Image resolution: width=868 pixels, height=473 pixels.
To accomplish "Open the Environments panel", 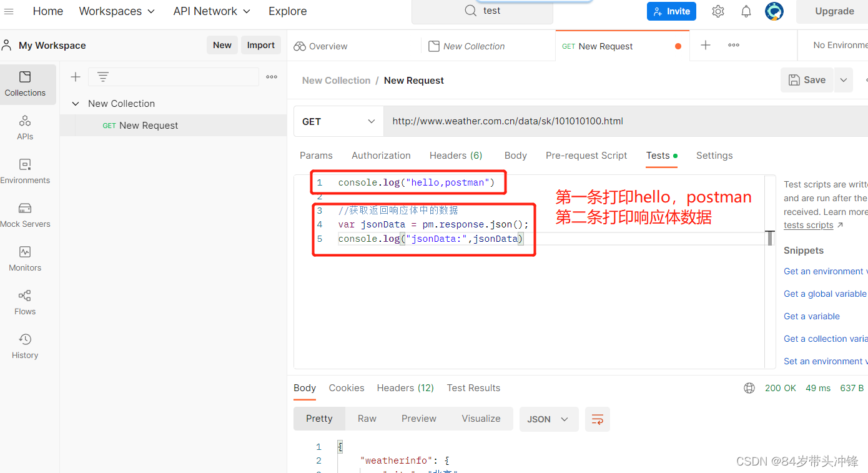I will 25,171.
